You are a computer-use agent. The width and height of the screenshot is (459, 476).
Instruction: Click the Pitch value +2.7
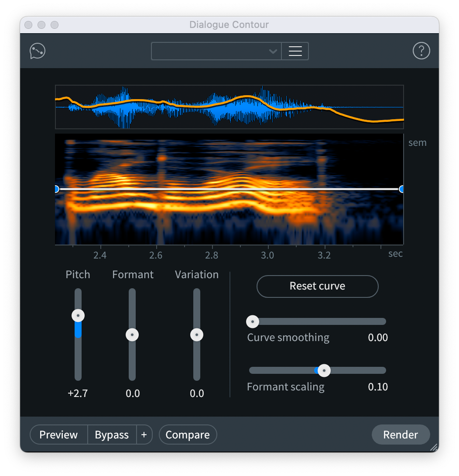tap(78, 393)
